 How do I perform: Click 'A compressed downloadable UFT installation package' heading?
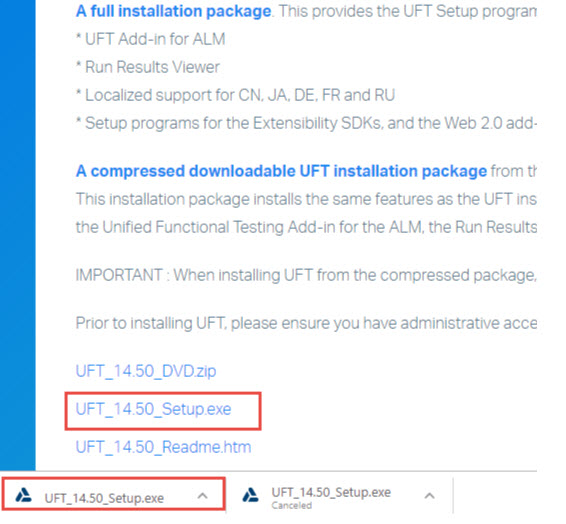(x=281, y=171)
